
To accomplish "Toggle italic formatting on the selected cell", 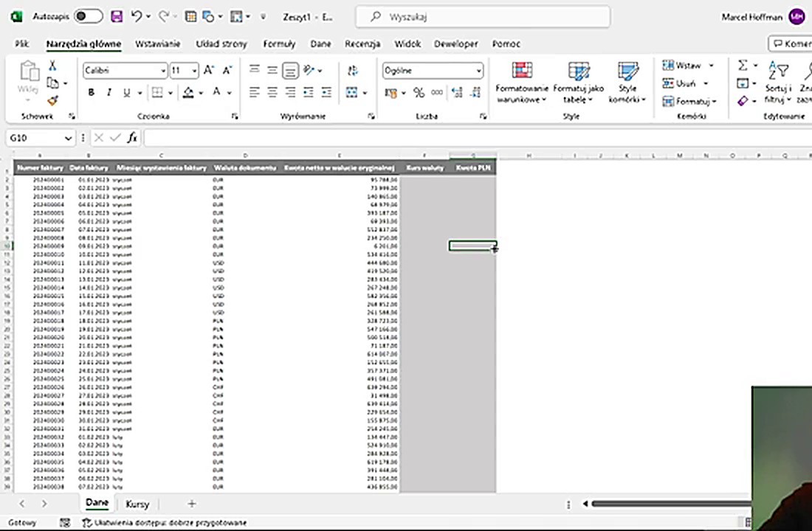I will pos(109,93).
